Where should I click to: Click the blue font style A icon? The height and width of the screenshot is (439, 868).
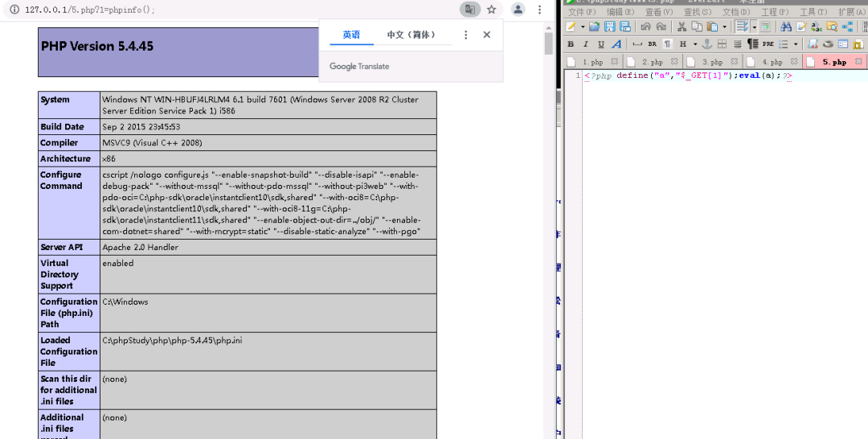(x=616, y=44)
